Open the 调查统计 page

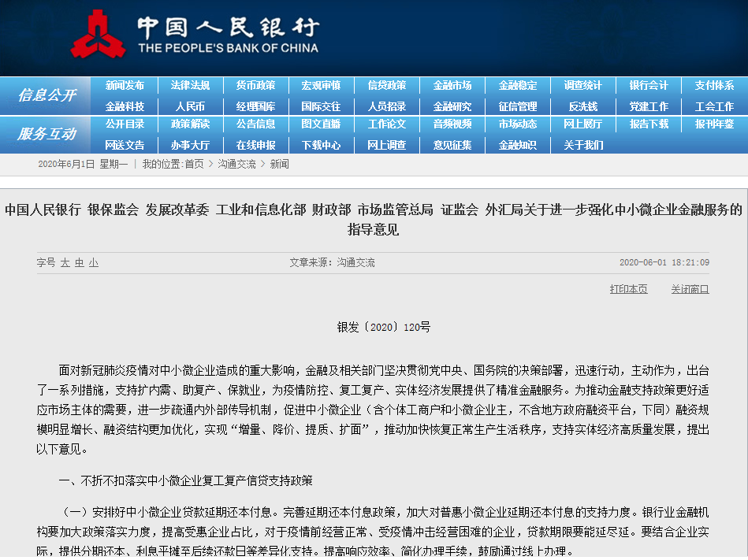[x=582, y=85]
